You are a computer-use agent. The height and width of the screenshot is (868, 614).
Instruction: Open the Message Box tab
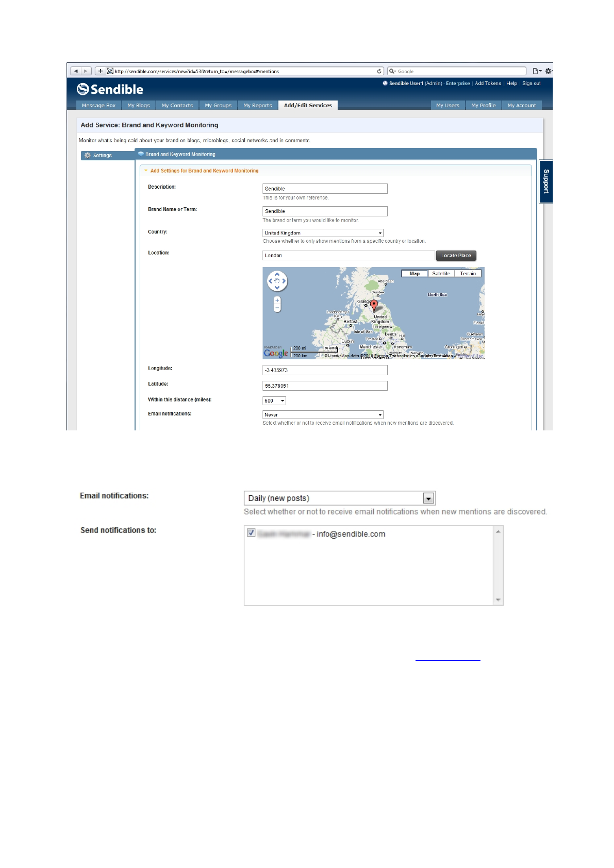pyautogui.click(x=98, y=105)
